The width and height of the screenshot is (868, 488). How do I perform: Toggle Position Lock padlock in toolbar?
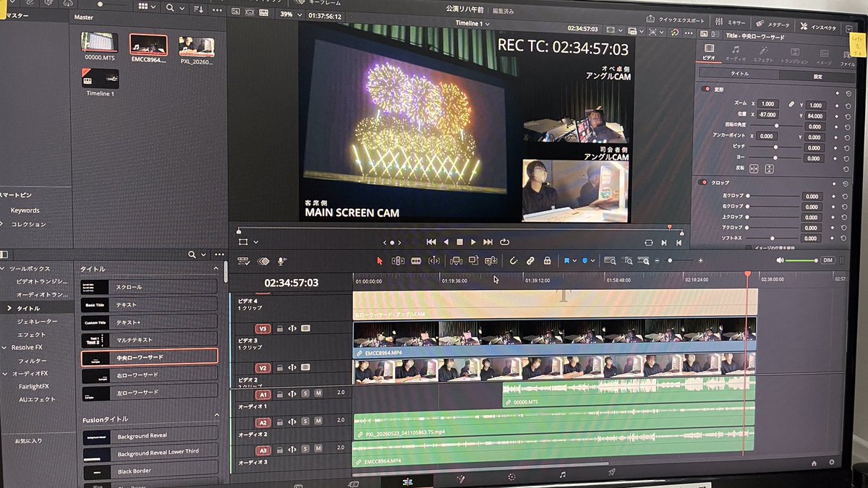[x=547, y=260]
